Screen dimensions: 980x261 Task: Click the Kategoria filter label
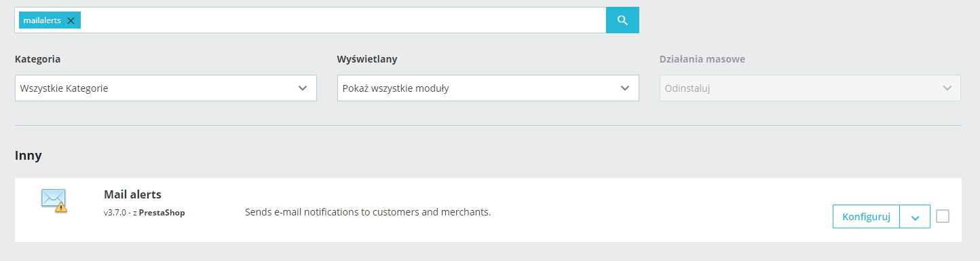[37, 59]
